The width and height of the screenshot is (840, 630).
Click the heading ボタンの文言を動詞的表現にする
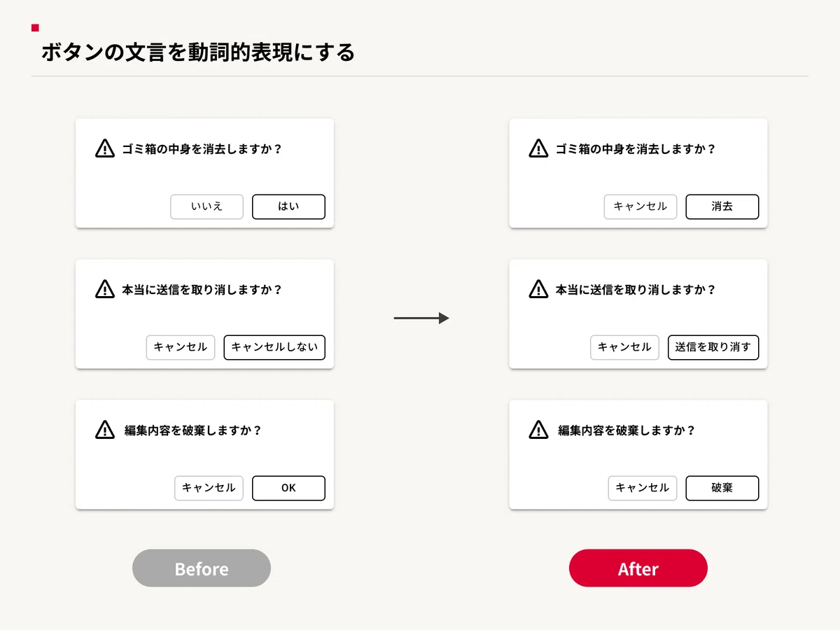pos(198,52)
